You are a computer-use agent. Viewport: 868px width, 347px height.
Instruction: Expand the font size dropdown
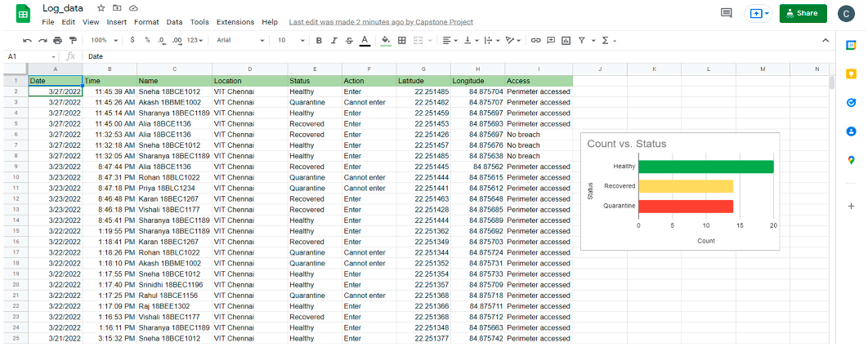[x=287, y=40]
